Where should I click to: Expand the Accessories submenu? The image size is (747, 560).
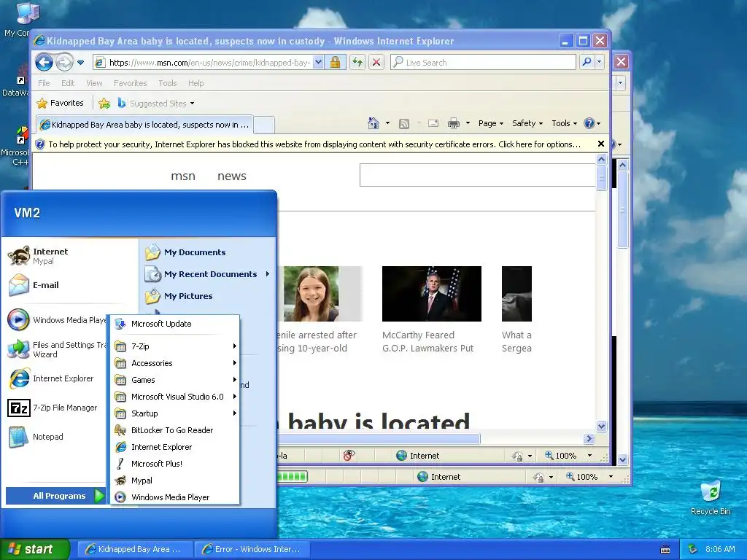[175, 363]
